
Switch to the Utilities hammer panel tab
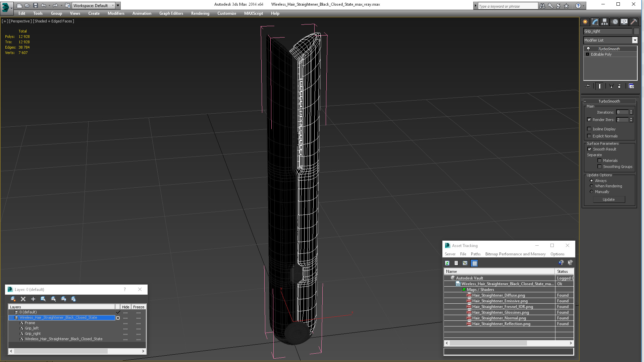point(634,21)
